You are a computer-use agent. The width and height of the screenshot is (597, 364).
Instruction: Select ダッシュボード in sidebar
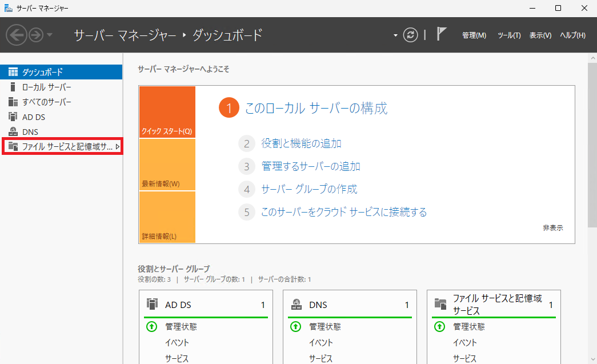(61, 72)
